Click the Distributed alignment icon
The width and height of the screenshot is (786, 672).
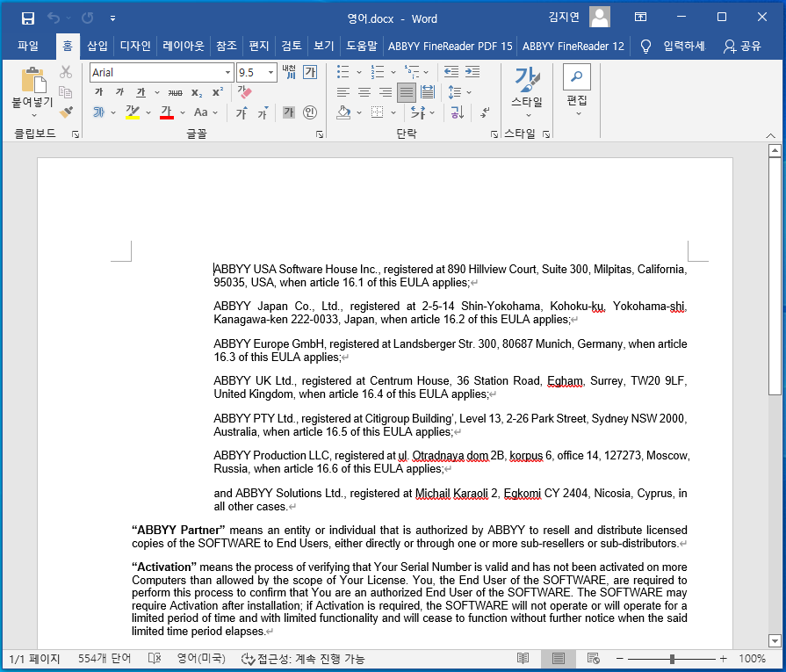pos(428,92)
